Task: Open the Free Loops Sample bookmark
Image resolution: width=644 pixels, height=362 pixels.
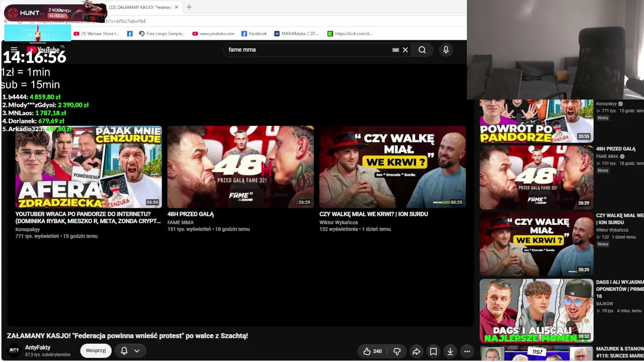Action: (x=162, y=34)
